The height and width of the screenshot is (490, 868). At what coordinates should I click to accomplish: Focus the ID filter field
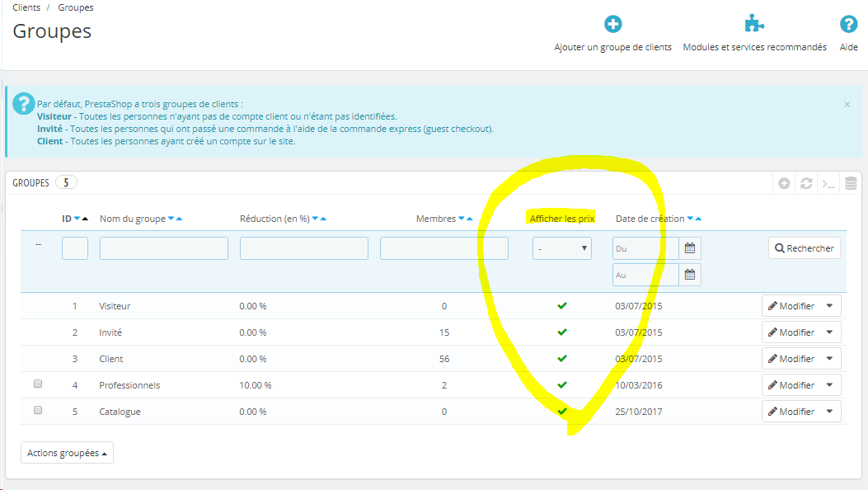75,248
